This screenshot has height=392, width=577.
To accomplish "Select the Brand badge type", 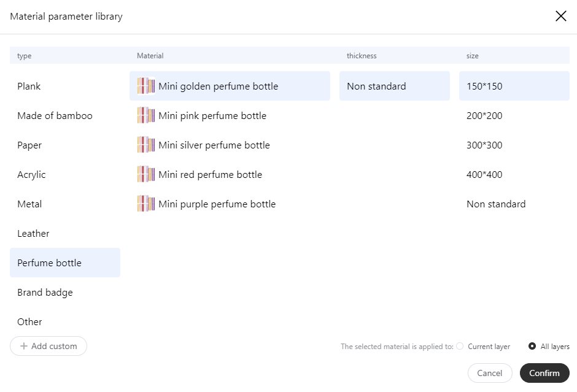I will coord(65,292).
